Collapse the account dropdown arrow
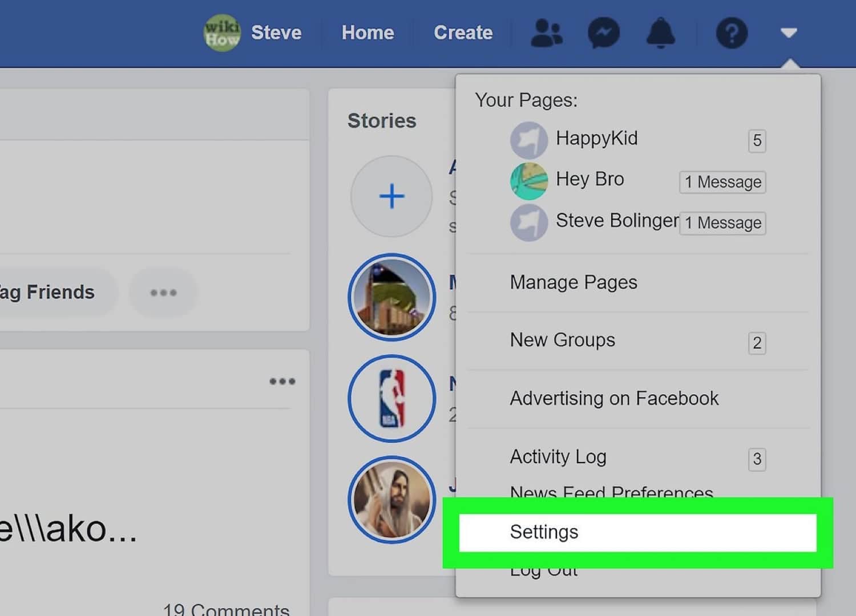Image resolution: width=856 pixels, height=616 pixels. click(789, 33)
